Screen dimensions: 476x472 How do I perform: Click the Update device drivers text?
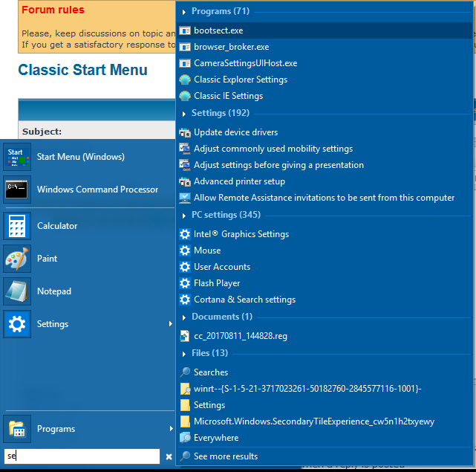pos(236,132)
